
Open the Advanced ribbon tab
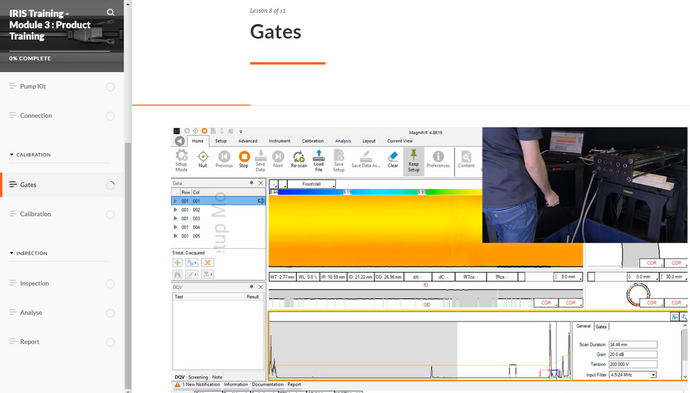(x=248, y=141)
